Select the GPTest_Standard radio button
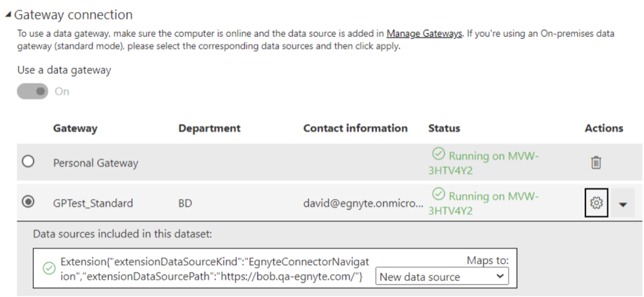This screenshot has height=297, width=644. (x=28, y=202)
